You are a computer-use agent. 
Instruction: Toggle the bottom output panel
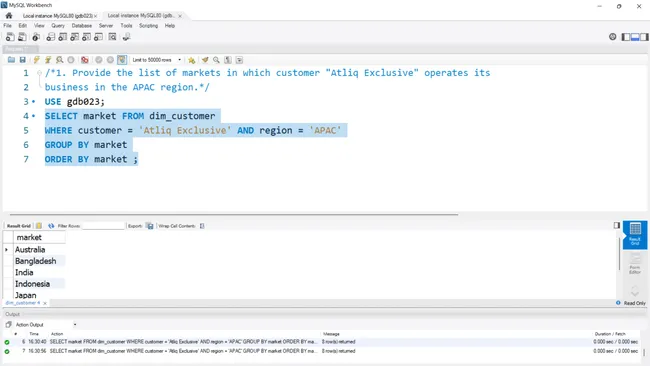point(635,37)
